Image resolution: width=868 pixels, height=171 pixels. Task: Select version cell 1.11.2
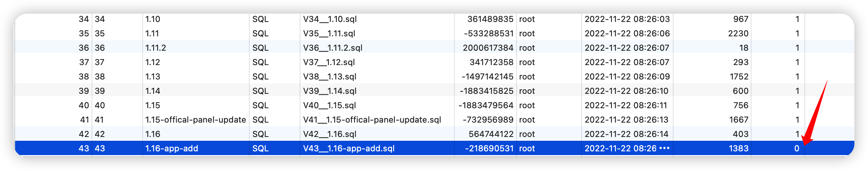pyautogui.click(x=156, y=48)
